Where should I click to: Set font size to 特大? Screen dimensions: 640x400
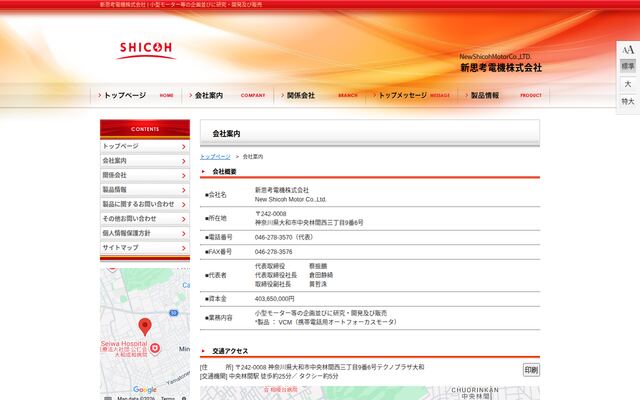(628, 101)
